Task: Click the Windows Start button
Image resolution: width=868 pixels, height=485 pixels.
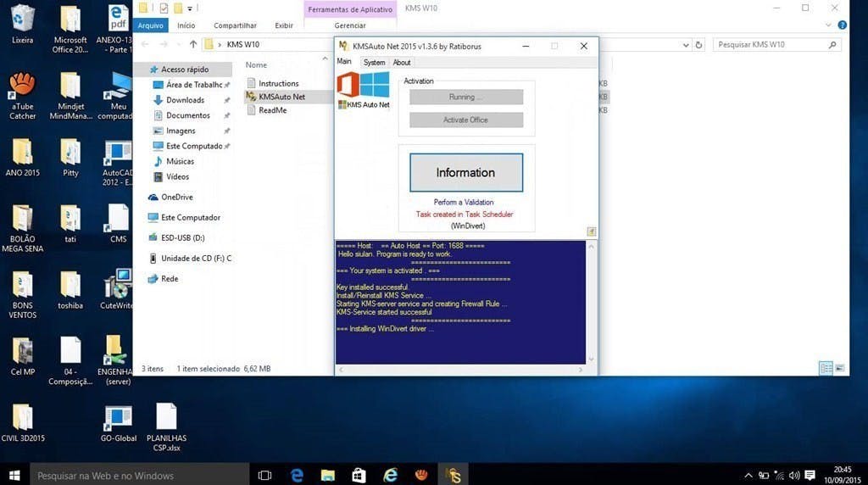Action: [x=15, y=475]
